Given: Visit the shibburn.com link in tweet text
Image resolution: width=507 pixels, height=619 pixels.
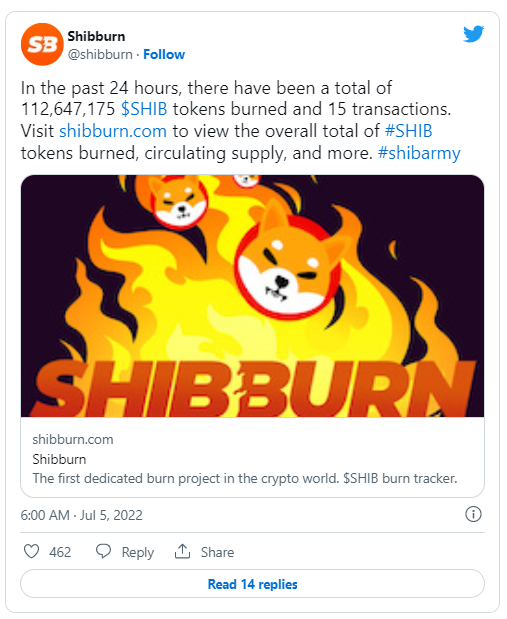Looking at the screenshot, I should point(113,131).
